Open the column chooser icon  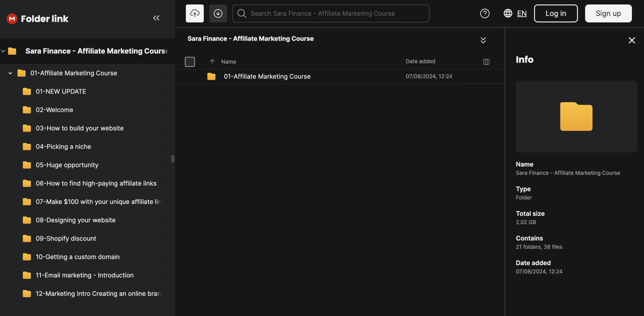pos(486,62)
